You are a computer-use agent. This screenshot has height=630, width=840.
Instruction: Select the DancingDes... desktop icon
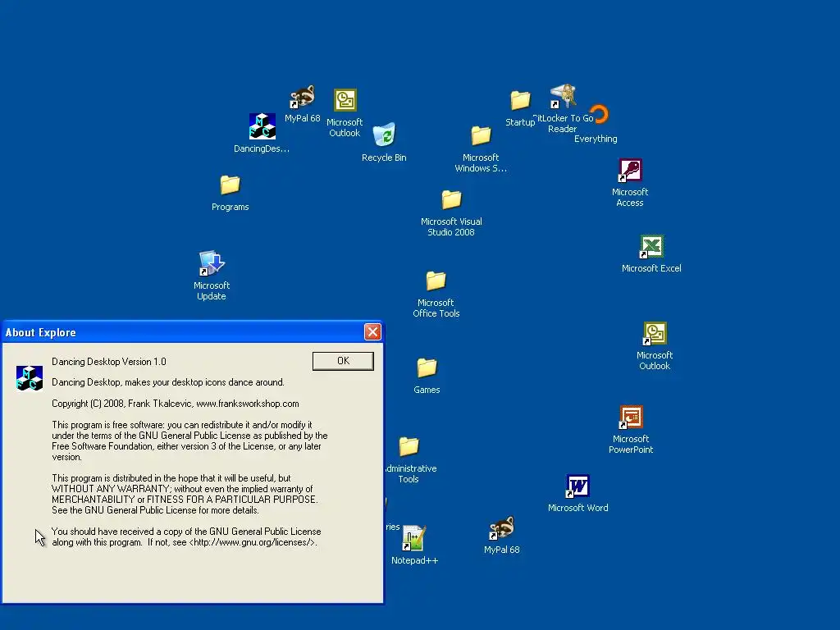tap(262, 126)
